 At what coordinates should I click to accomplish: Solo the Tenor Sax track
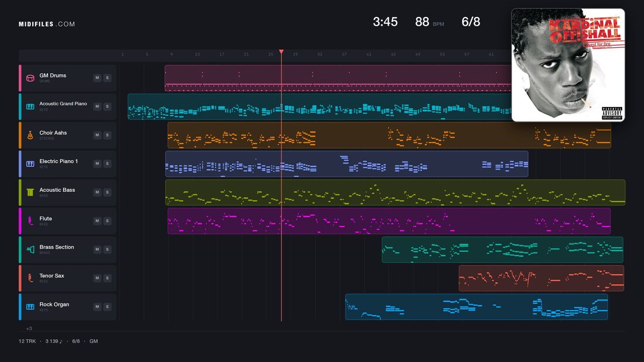click(x=107, y=278)
